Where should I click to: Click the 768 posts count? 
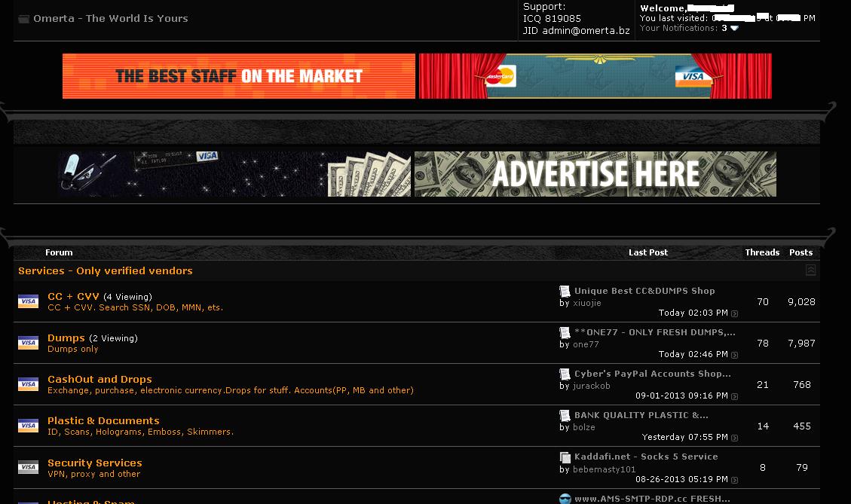pyautogui.click(x=801, y=385)
